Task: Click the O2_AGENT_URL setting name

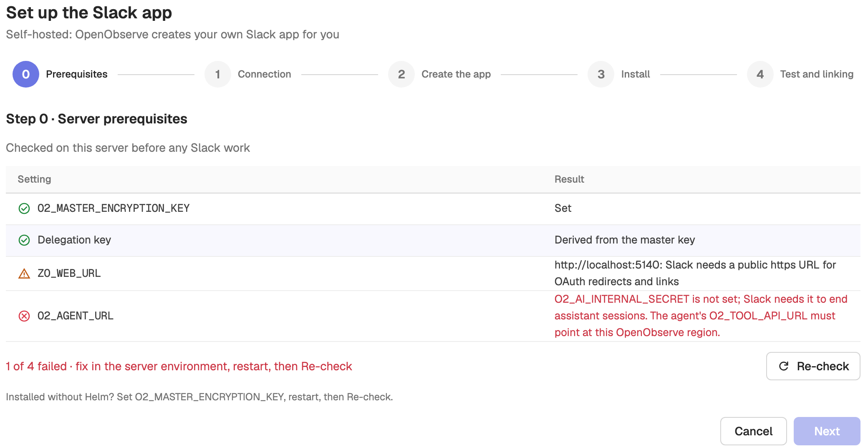Action: click(76, 316)
